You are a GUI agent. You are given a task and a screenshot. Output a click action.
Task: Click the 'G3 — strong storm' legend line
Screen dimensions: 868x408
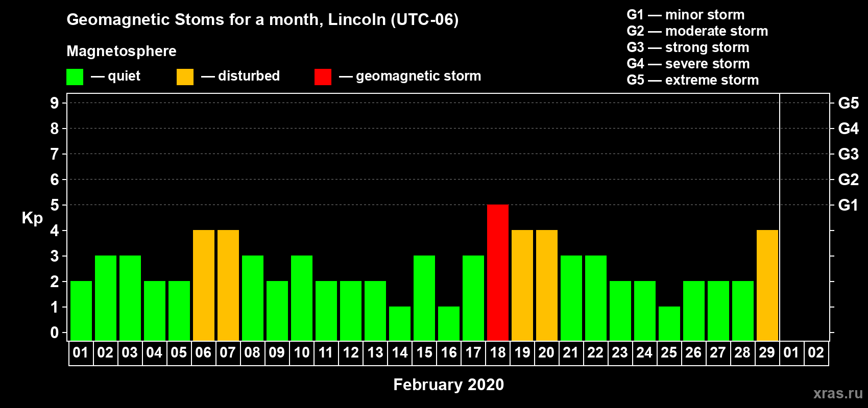688,47
